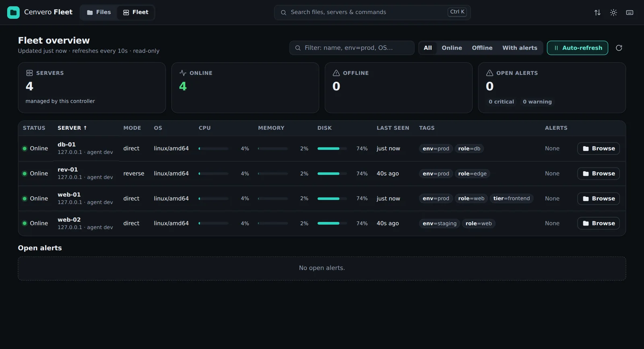Click the Servers card icon
The width and height of the screenshot is (644, 349).
point(29,73)
